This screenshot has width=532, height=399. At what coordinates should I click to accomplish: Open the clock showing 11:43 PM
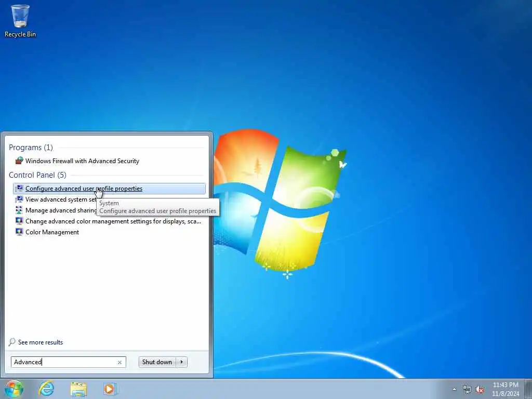(x=506, y=389)
